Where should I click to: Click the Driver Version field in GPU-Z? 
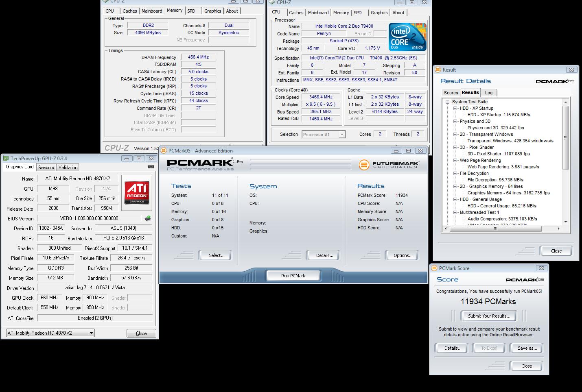(95, 287)
